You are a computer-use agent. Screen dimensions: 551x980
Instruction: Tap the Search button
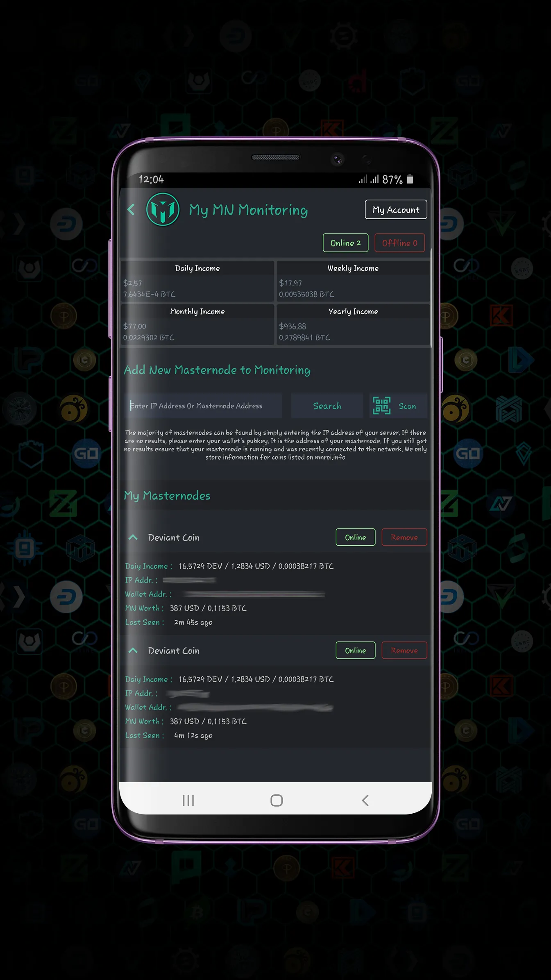[327, 406]
